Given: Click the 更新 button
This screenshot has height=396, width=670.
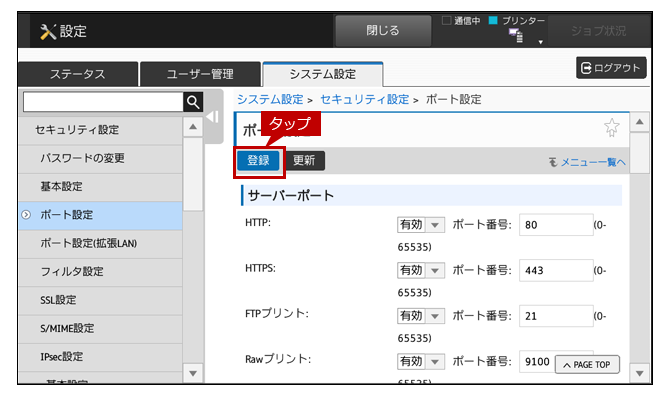Looking at the screenshot, I should click(304, 161).
